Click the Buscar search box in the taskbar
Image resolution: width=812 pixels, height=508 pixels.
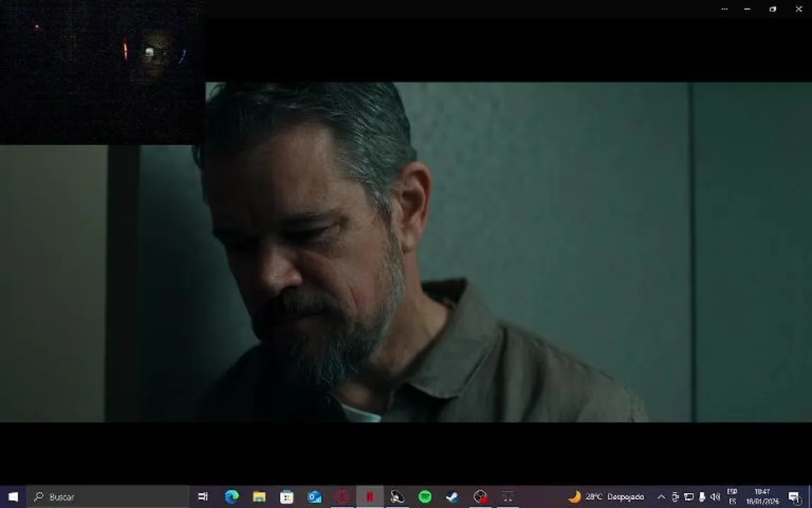(x=109, y=497)
